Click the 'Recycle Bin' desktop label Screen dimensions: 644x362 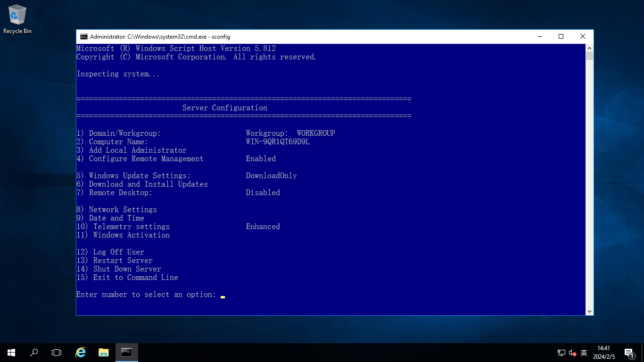point(17,31)
